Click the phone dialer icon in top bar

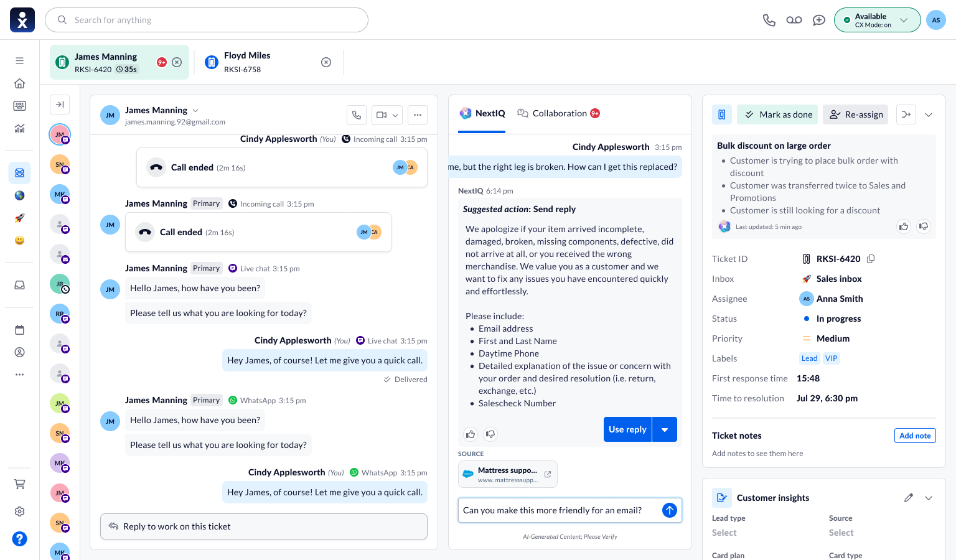click(x=769, y=20)
